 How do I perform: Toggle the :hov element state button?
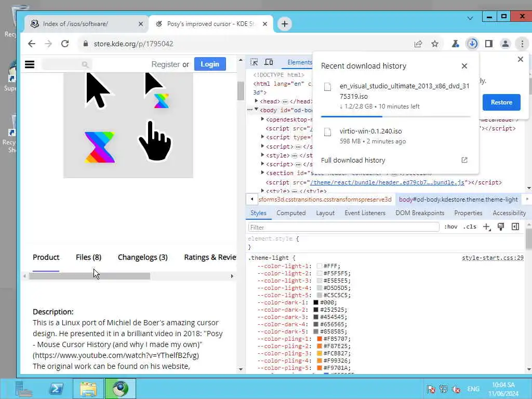[x=450, y=227]
